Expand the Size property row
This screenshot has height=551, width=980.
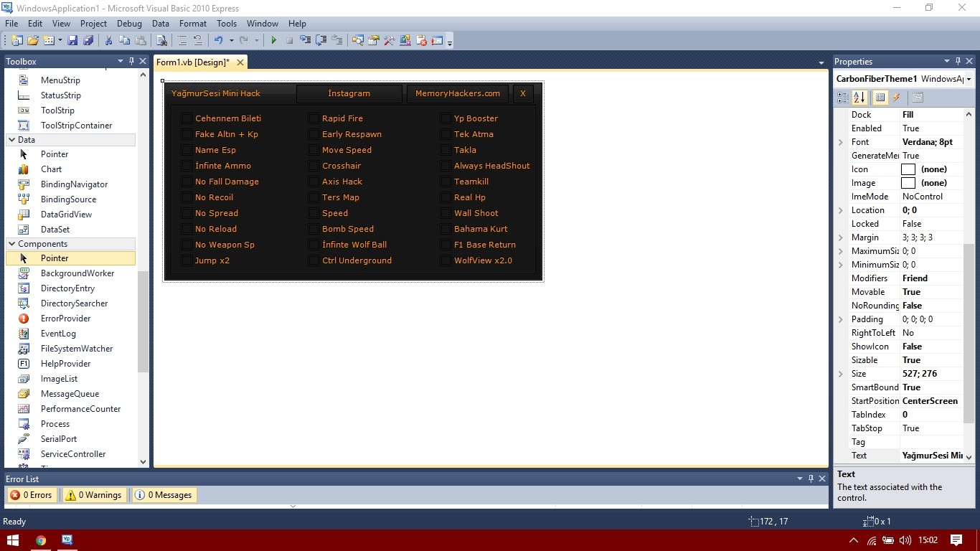pyautogui.click(x=841, y=374)
